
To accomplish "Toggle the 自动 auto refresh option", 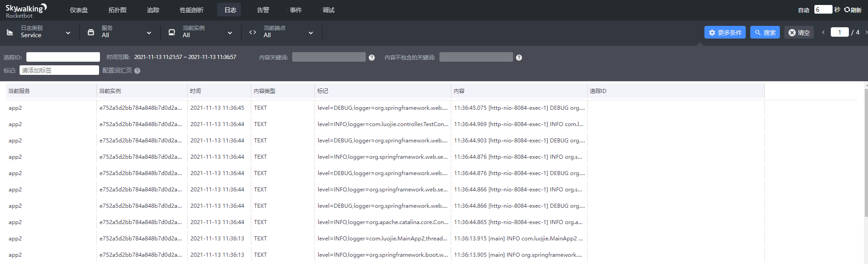I will click(x=803, y=10).
